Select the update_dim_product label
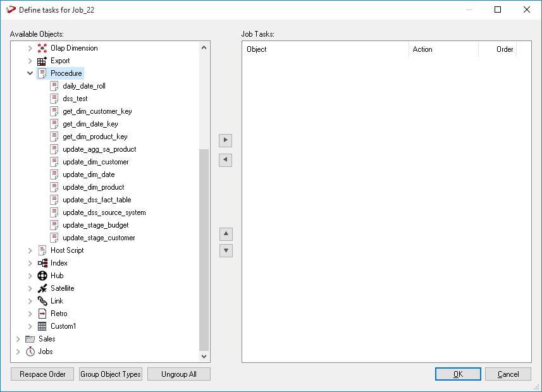Viewport: 542px width, 392px height. click(94, 187)
